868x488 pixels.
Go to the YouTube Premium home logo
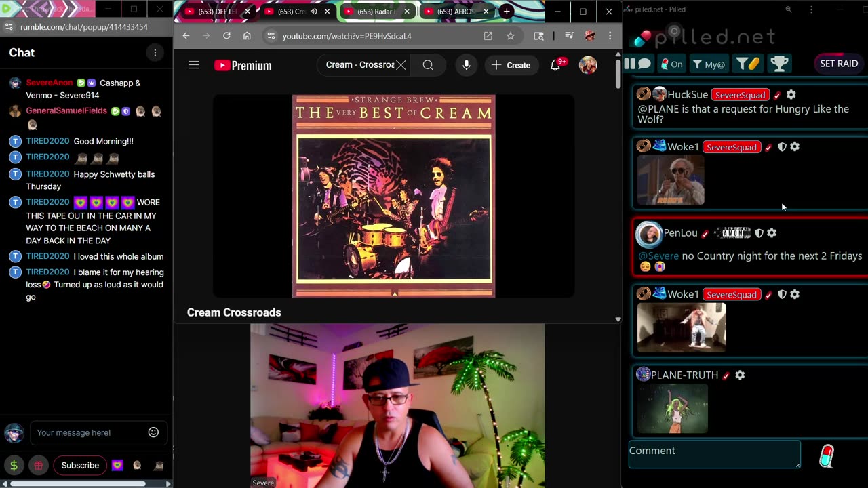(x=243, y=66)
